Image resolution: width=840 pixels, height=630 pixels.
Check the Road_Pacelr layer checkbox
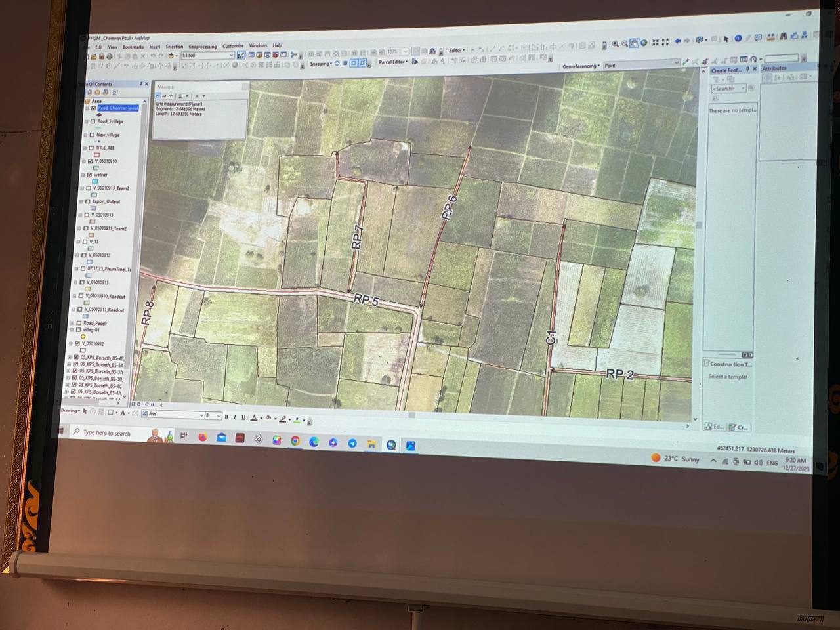pos(79,323)
